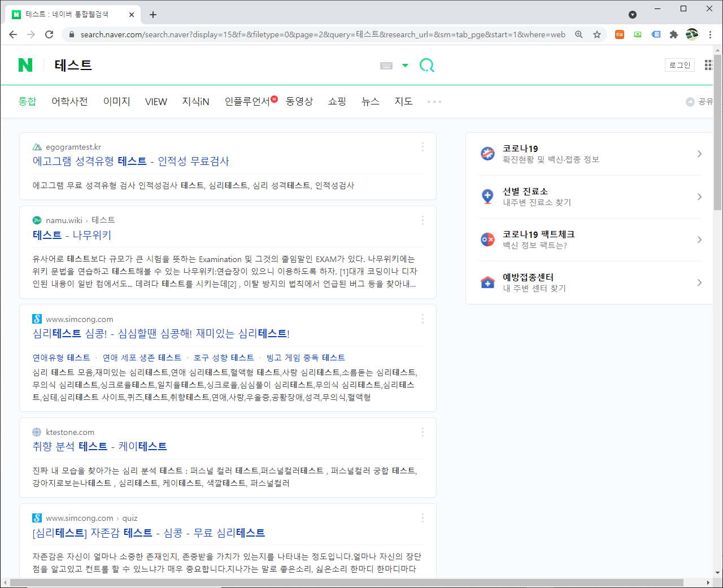Screen dimensions: 723x588
Task: Open tab search dropdown in title bar
Action: pos(633,15)
